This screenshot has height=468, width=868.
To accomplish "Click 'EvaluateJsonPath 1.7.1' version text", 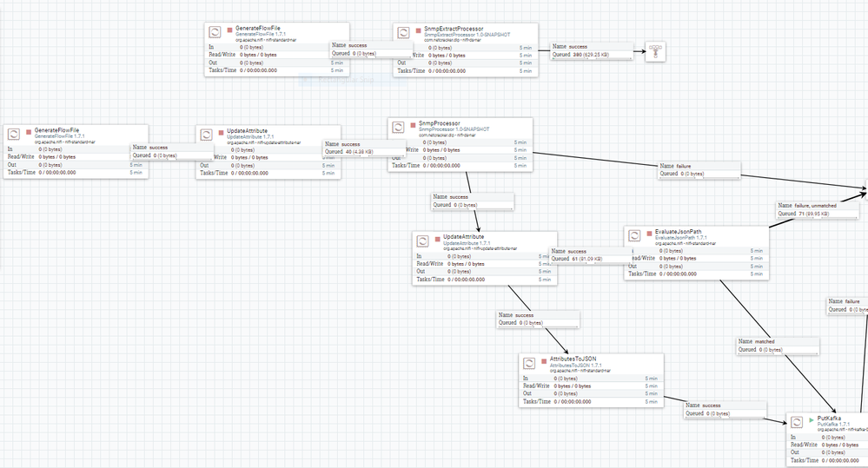I will click(681, 238).
